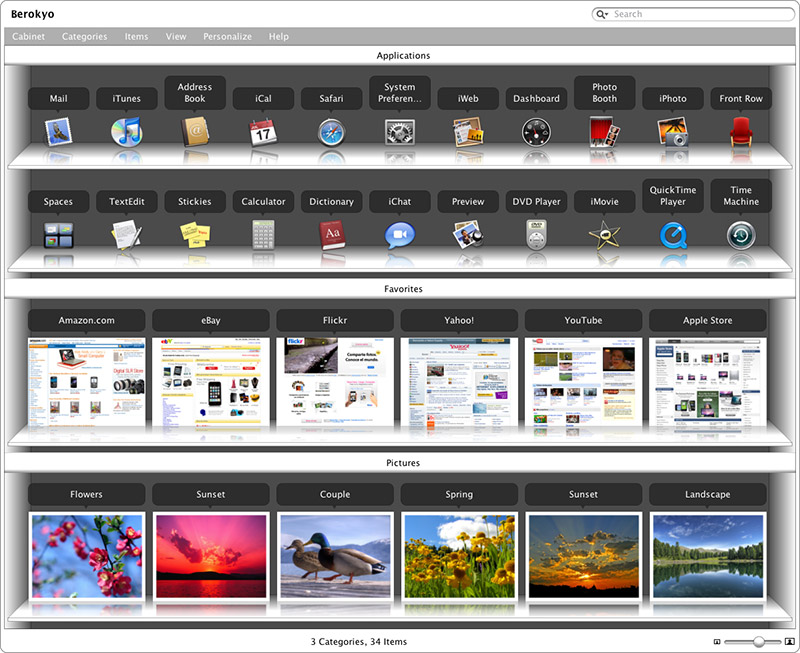The image size is (800, 653).
Task: Select the Calculator icon
Action: coord(263,235)
